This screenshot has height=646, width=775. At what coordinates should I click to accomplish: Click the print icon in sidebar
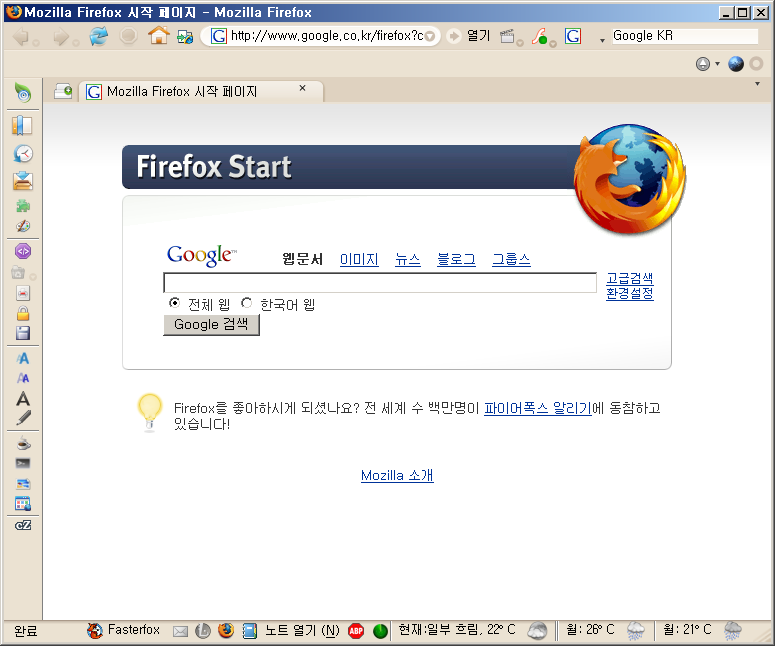23,294
